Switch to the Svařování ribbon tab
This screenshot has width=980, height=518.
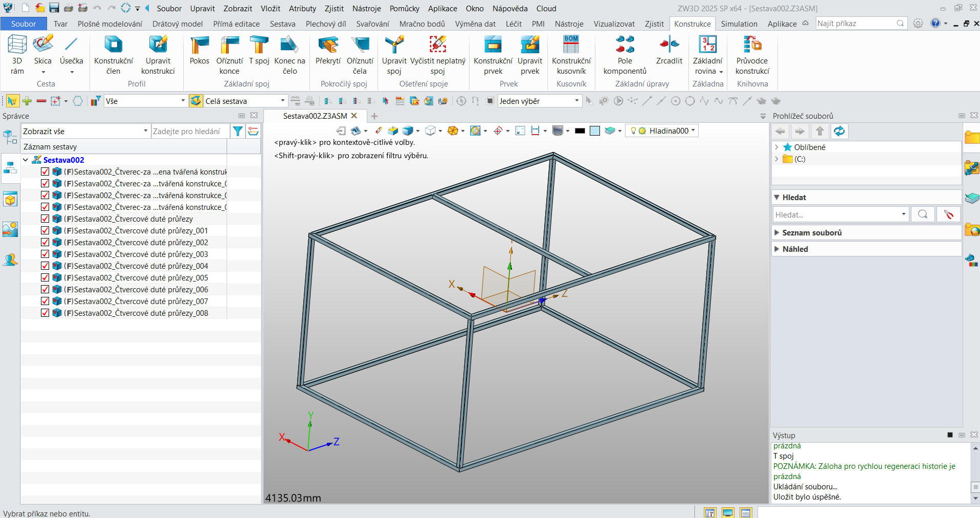coord(372,24)
